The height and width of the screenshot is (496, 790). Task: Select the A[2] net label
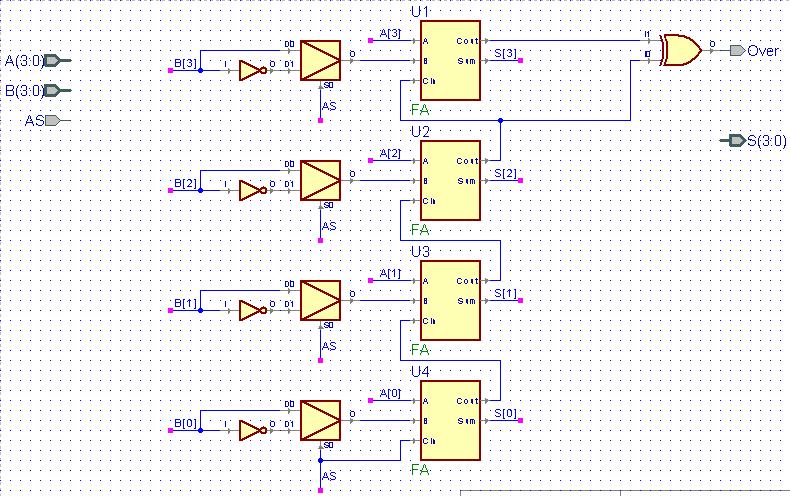point(390,153)
